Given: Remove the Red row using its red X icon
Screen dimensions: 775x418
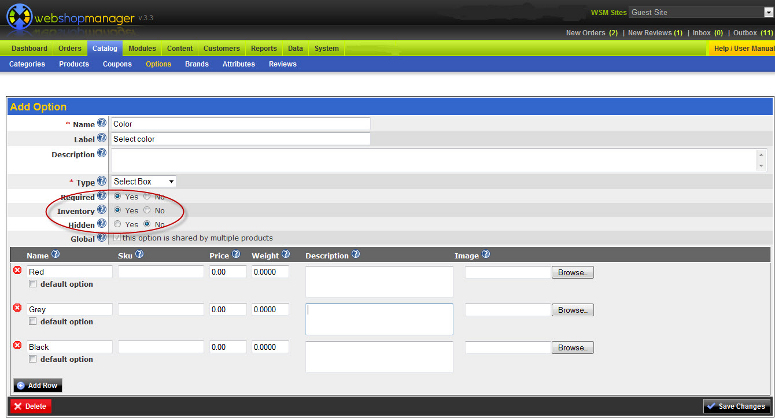Looking at the screenshot, I should (x=17, y=270).
